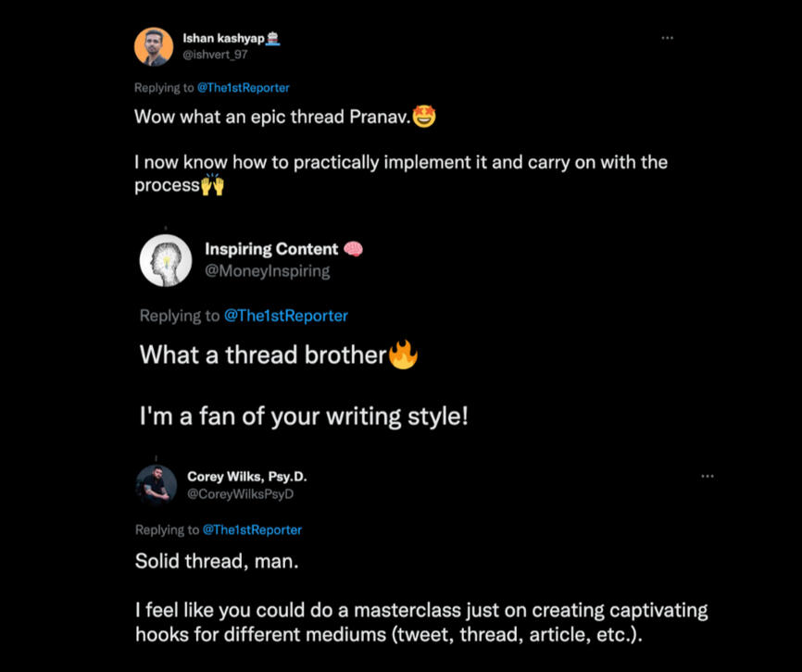Viewport: 802px width, 672px height.
Task: Open the @ishvert_97 handle
Action: [215, 55]
